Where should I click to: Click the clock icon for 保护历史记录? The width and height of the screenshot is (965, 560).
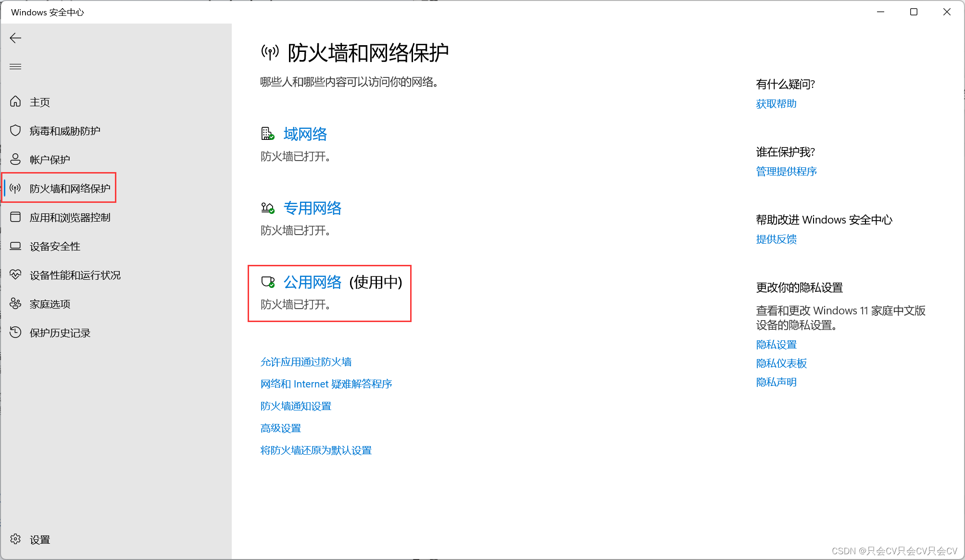pos(15,332)
